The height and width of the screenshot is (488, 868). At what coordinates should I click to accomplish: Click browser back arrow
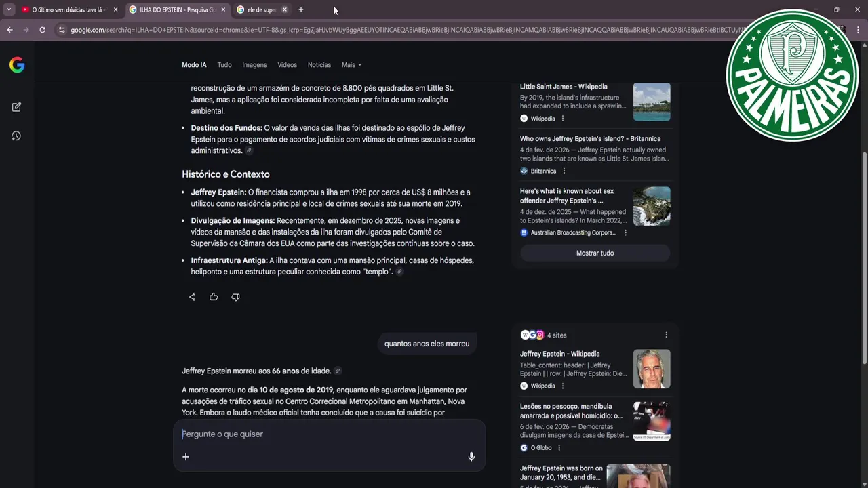tap(9, 30)
